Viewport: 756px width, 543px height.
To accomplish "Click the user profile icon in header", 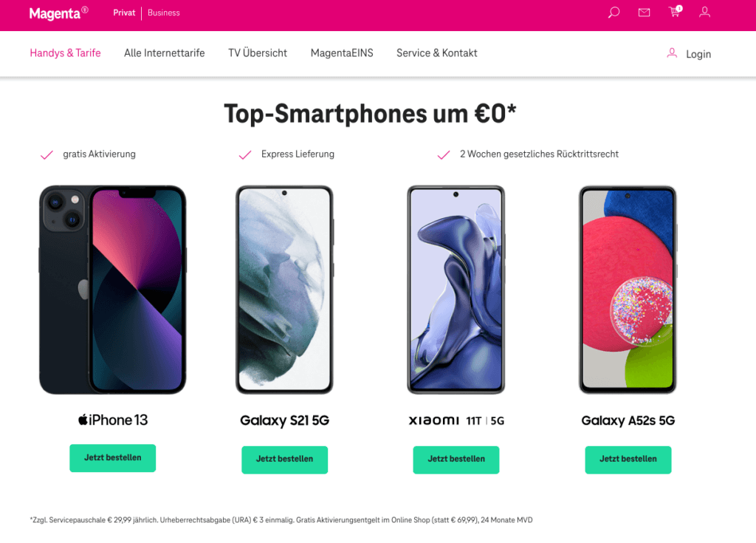I will coord(704,12).
